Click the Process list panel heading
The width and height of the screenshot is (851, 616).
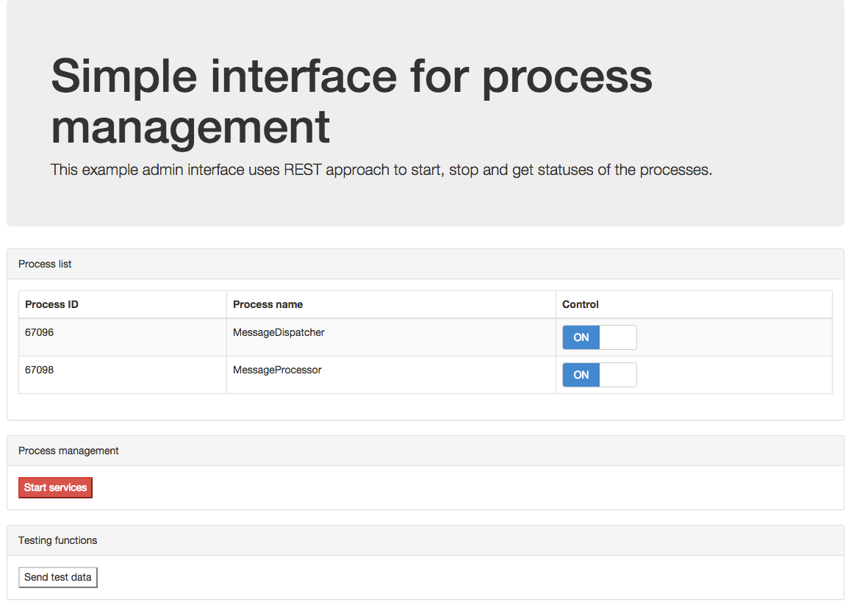click(45, 264)
